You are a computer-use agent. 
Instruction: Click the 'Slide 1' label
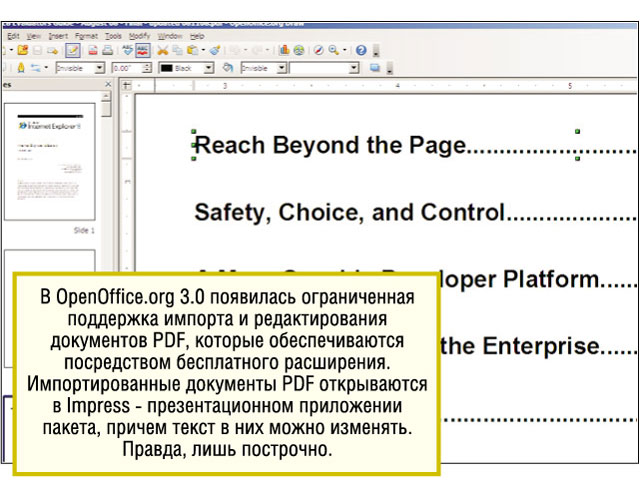84,231
